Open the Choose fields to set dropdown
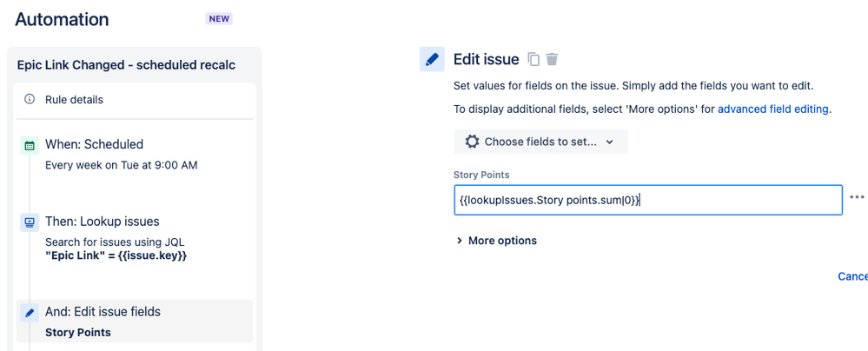This screenshot has width=868, height=351. tap(540, 142)
